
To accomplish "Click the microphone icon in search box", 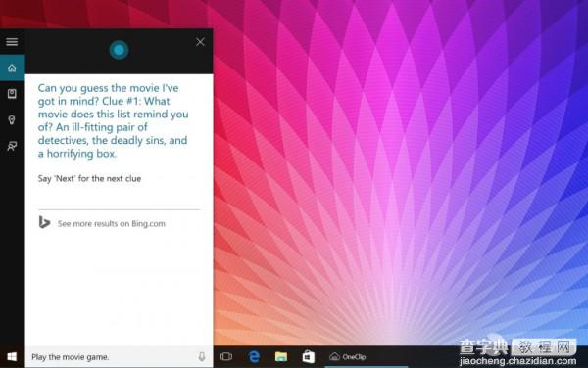I will tap(202, 356).
